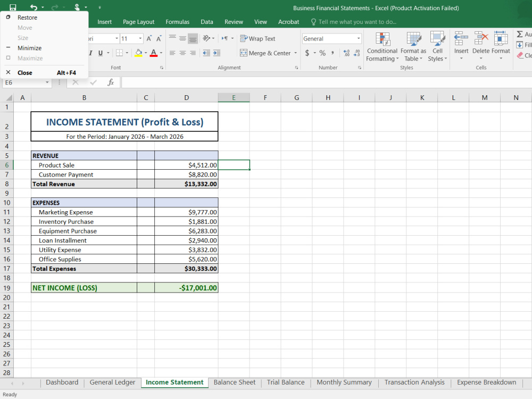
Task: Open the font size dropdown
Action: [x=140, y=39]
